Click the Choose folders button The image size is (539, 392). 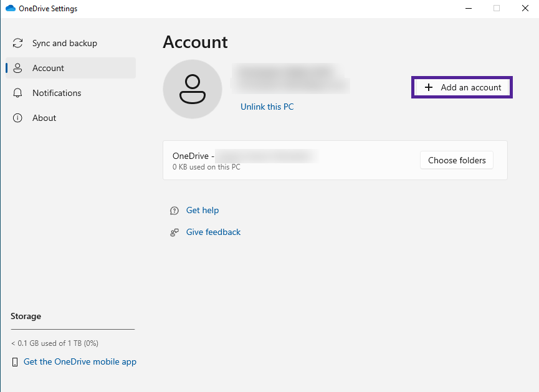[457, 160]
